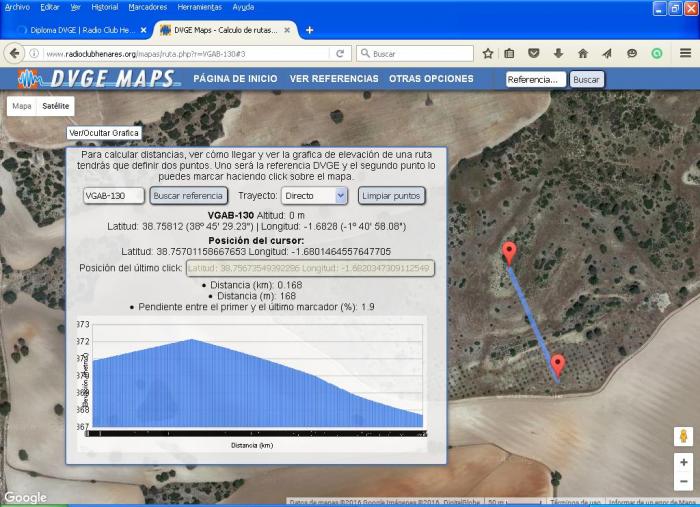Switch map to Satélite view
This screenshot has width=700, height=507.
coord(56,106)
